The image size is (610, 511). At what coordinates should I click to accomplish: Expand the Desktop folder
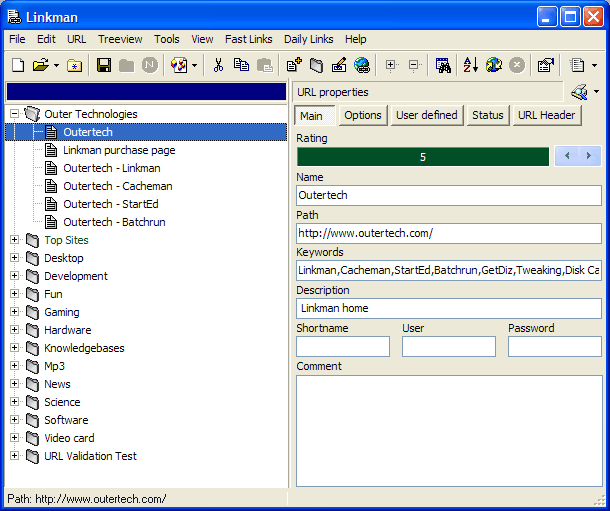click(14, 258)
